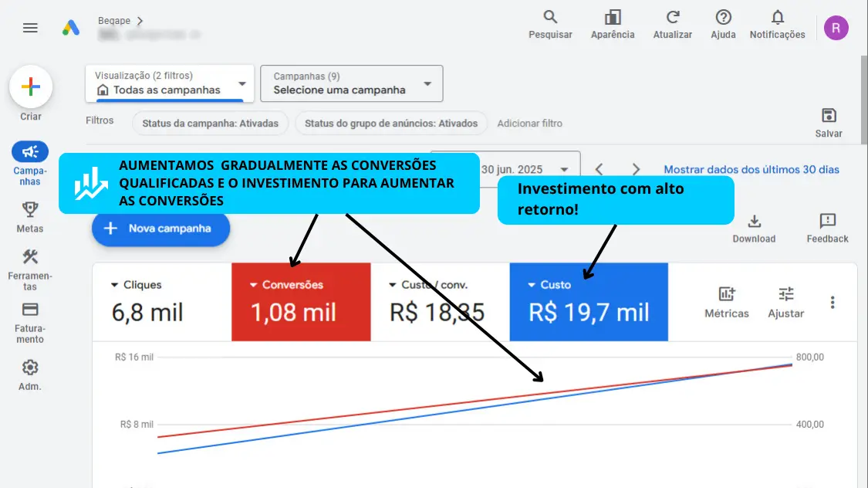Open the Feedback icon
Screen dimensions: 868x488
(x=827, y=222)
